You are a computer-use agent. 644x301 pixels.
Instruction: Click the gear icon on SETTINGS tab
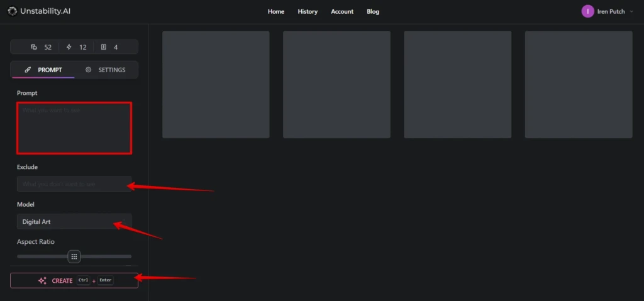(x=88, y=70)
